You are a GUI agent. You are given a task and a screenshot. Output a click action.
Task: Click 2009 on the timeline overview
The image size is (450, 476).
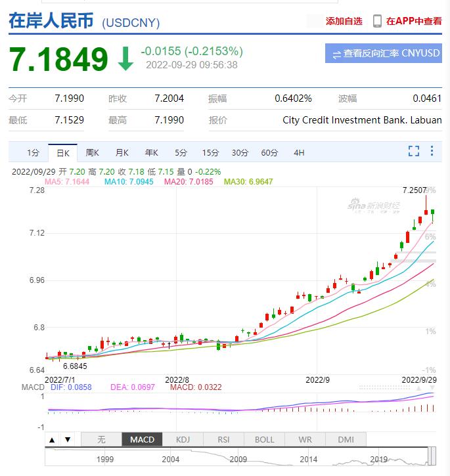coord(238,459)
